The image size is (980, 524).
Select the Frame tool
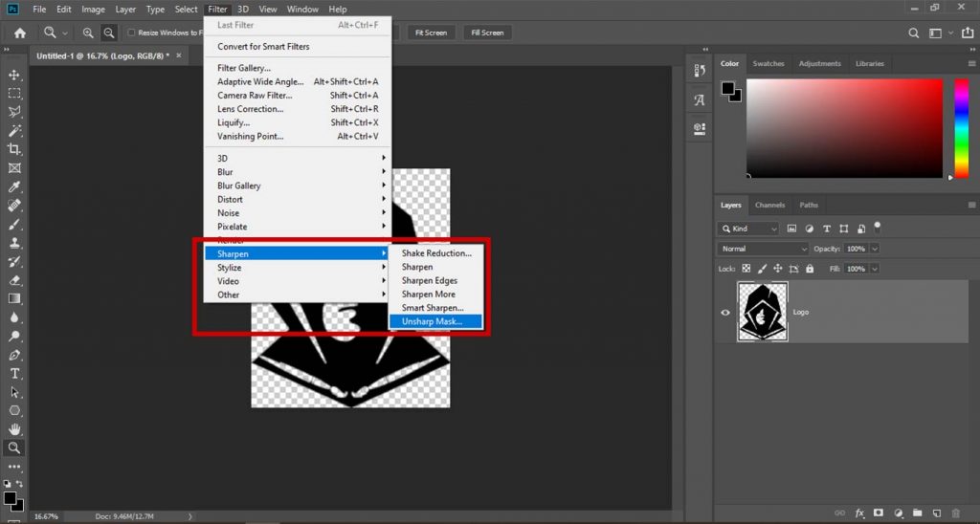click(13, 168)
